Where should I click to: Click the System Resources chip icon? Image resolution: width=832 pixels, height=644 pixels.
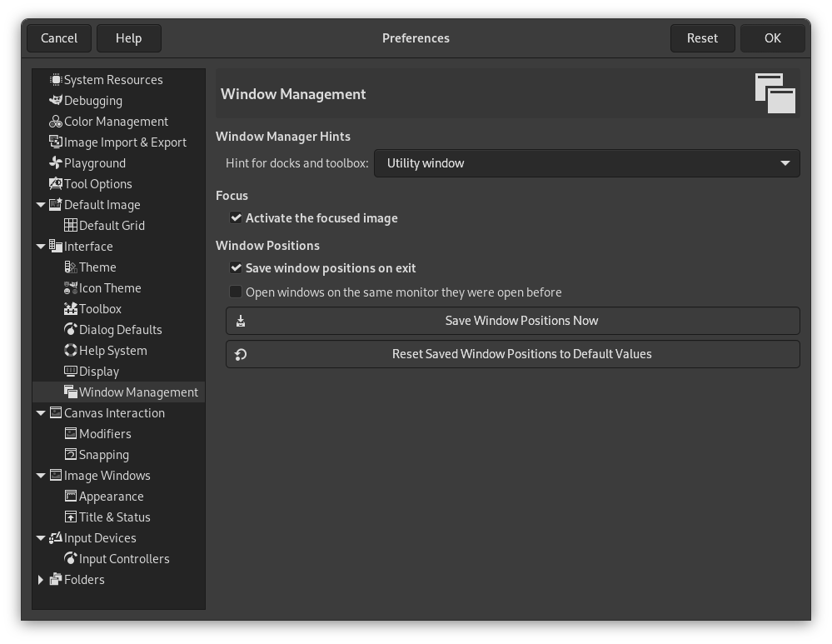(x=55, y=79)
